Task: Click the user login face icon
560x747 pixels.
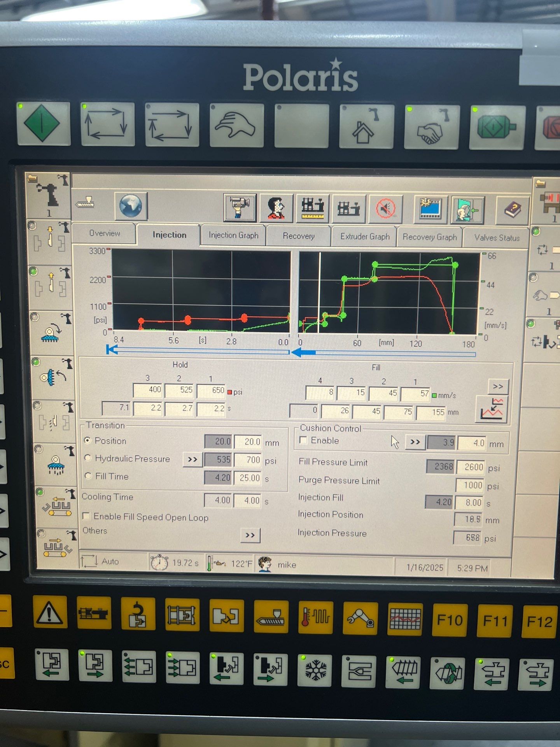Action: (276, 208)
